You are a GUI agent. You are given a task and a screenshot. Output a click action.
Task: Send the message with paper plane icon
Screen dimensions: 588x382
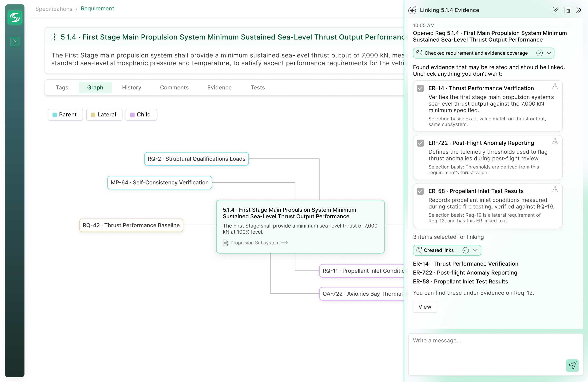572,365
